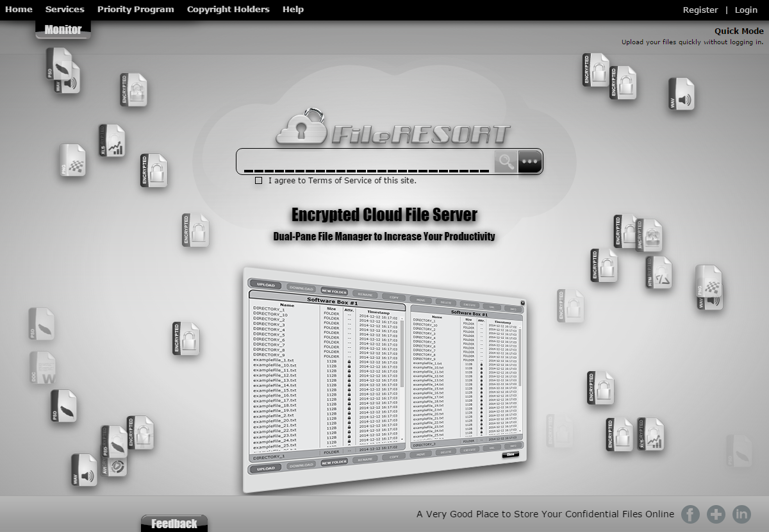Click inside the search input field
This screenshot has width=769, height=532.
[365, 162]
